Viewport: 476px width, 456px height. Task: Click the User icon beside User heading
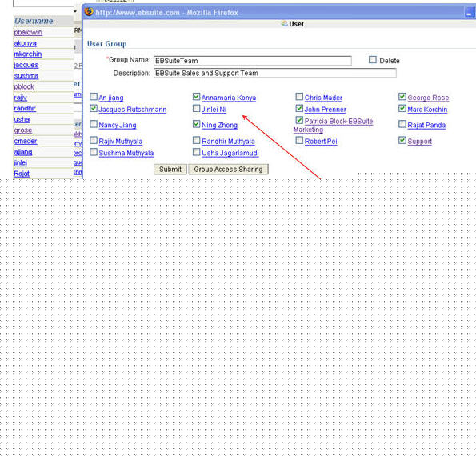(x=285, y=24)
